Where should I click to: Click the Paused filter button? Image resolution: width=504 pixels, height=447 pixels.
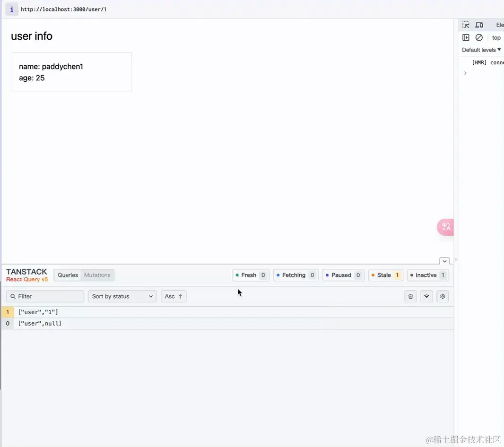click(343, 275)
